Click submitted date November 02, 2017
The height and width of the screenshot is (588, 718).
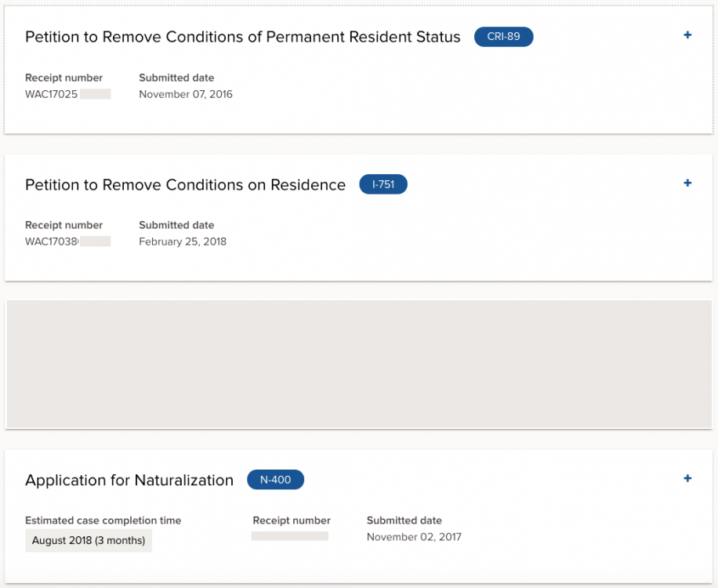(x=414, y=537)
